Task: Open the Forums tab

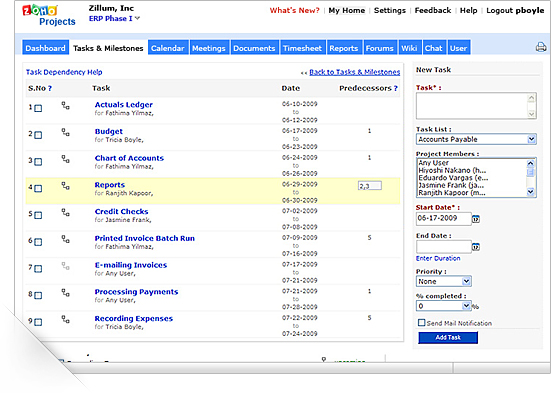Action: [x=380, y=48]
